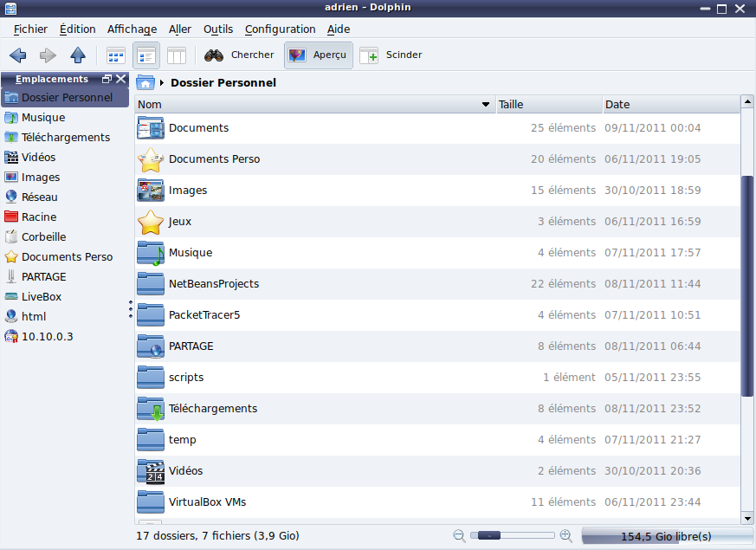Open the Aide menu
This screenshot has width=756, height=550.
pos(339,29)
